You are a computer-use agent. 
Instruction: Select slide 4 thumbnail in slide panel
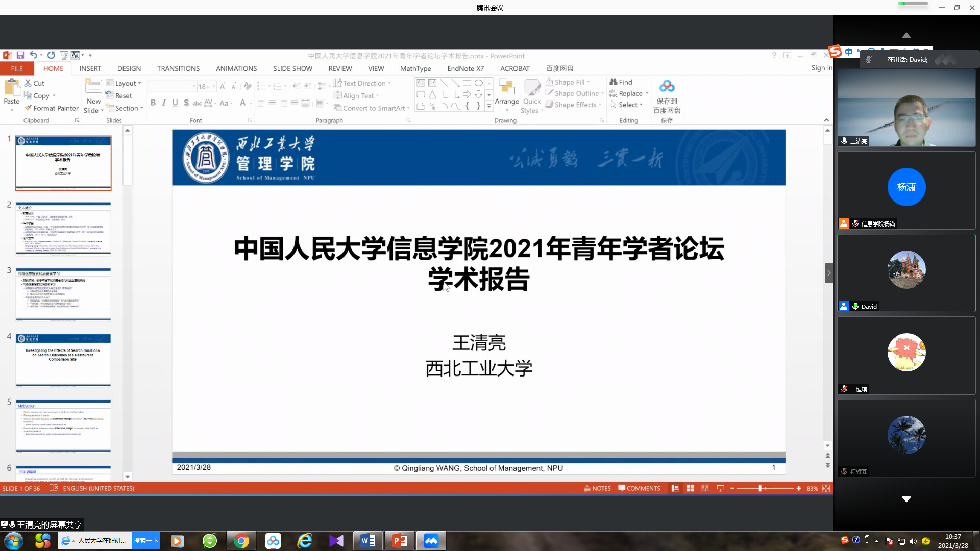point(63,360)
